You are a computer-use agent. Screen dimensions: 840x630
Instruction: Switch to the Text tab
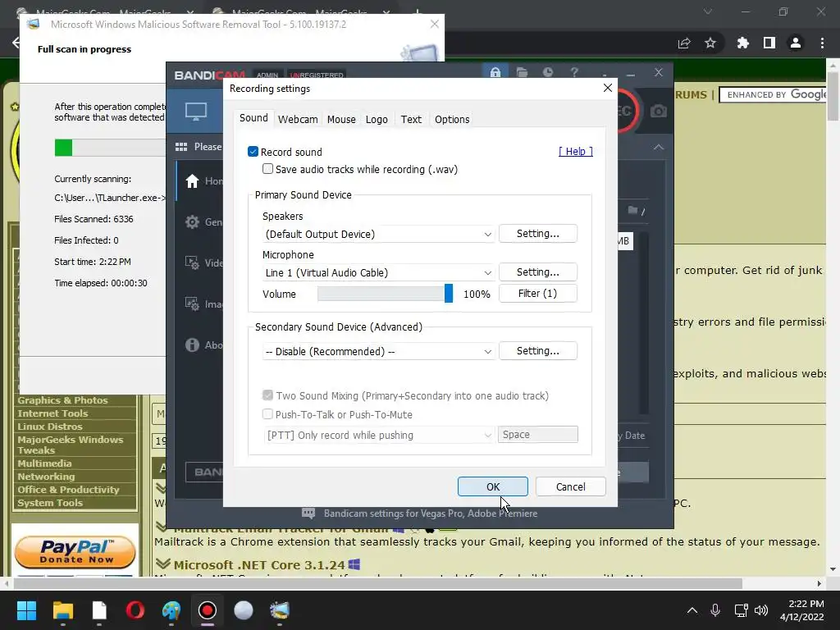(411, 120)
